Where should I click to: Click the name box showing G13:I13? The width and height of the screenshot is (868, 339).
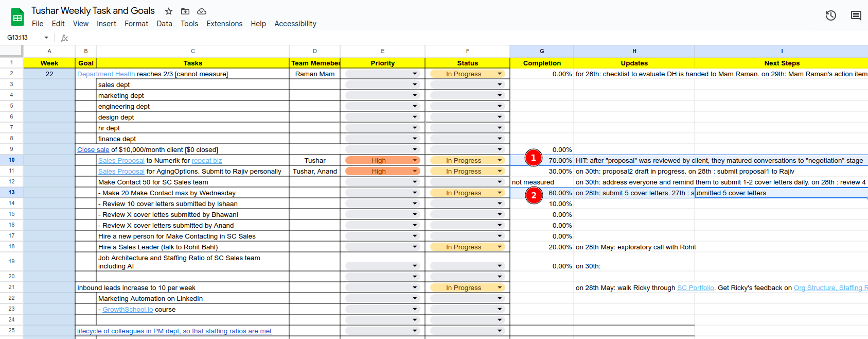[x=23, y=38]
